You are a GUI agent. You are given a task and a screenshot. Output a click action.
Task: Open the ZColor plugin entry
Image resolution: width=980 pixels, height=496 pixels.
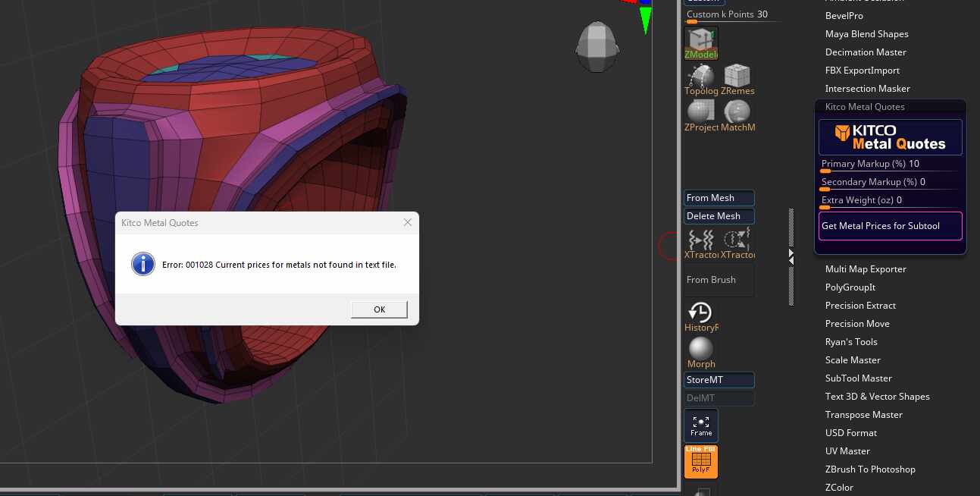coord(839,487)
